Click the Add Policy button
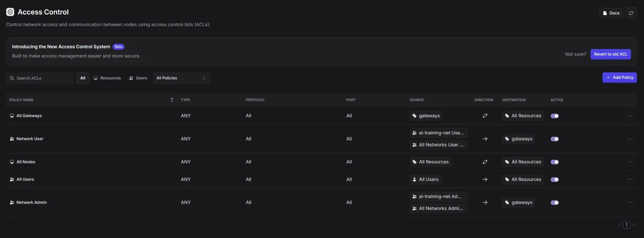 pyautogui.click(x=619, y=78)
